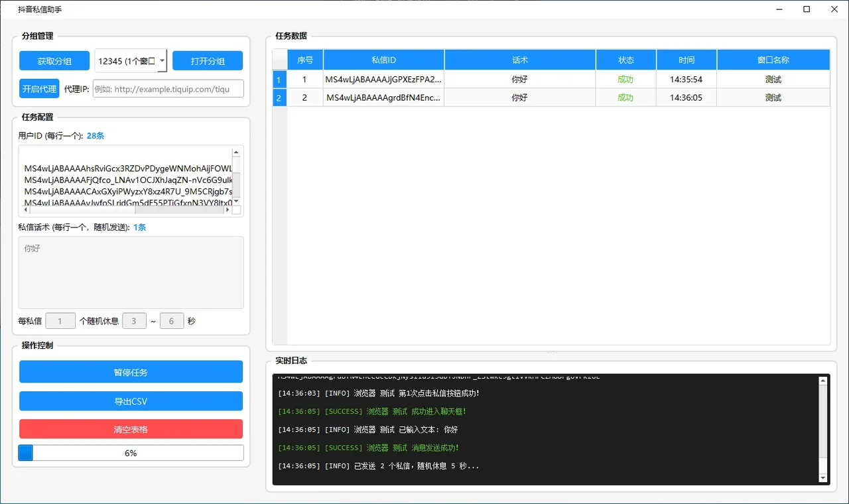Click log line 消息发送成功!
Screen dimensions: 849x504
tap(369, 448)
